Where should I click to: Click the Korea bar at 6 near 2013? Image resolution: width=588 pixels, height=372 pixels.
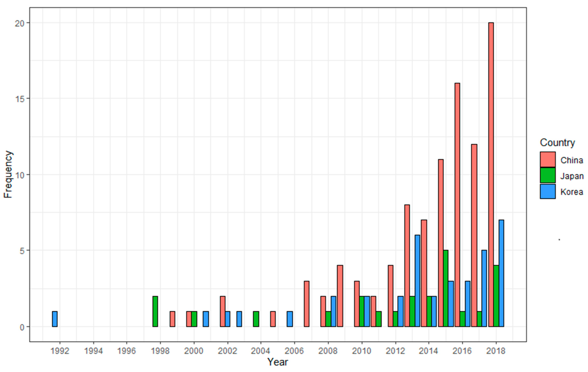point(417,281)
